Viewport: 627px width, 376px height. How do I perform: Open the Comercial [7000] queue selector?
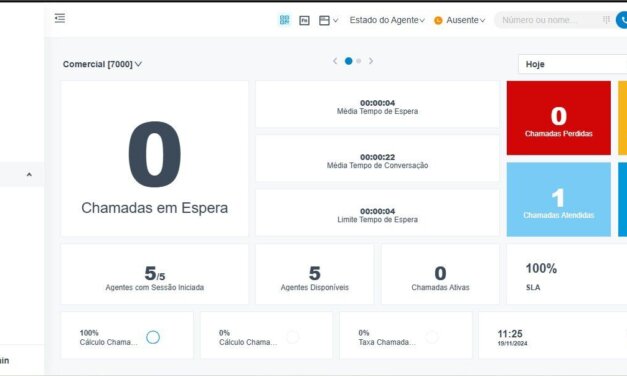pyautogui.click(x=102, y=64)
